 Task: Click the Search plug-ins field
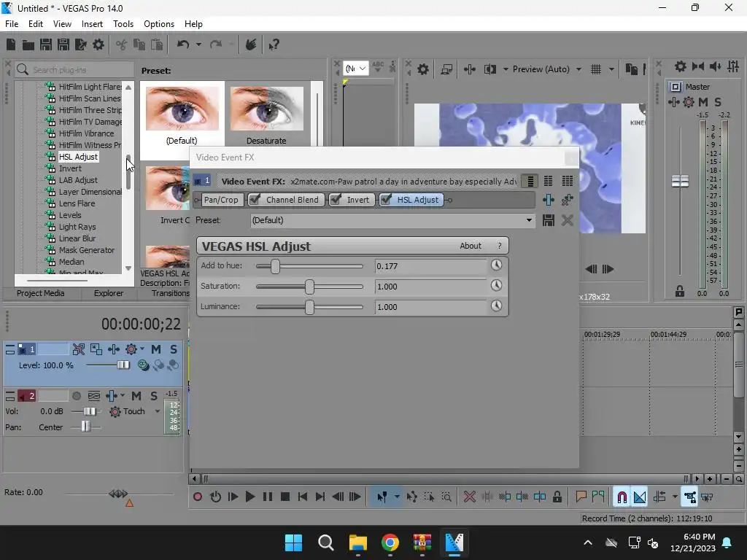tap(74, 69)
